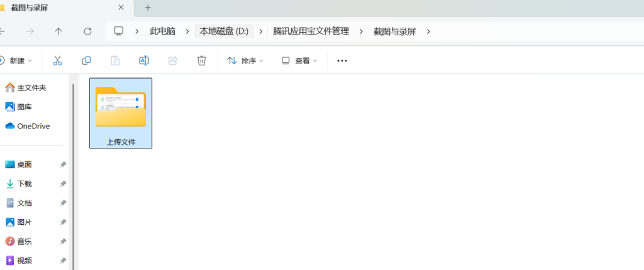Click the Refresh button
The height and width of the screenshot is (270, 644).
88,31
